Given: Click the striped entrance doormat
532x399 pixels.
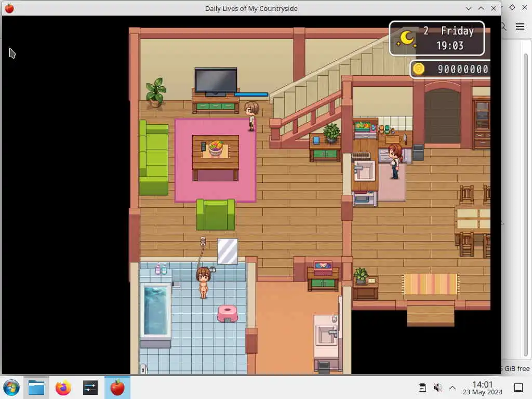Looking at the screenshot, I should [431, 284].
